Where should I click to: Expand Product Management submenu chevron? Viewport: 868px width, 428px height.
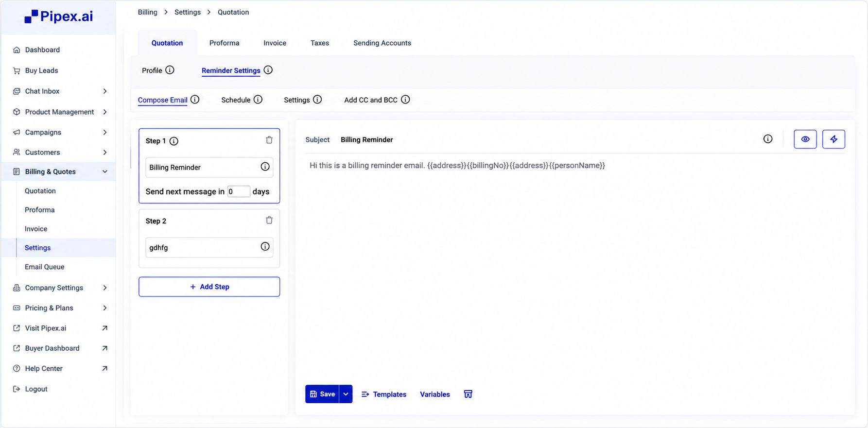(x=105, y=112)
